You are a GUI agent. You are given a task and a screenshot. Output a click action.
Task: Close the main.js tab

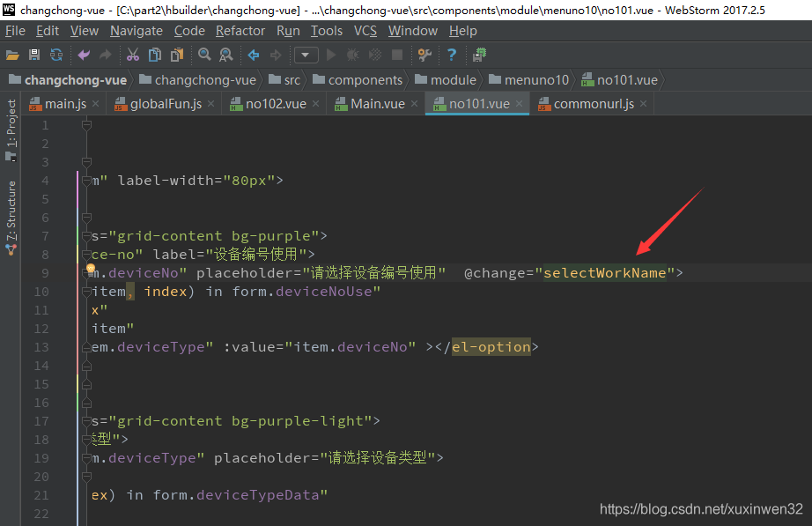(96, 104)
